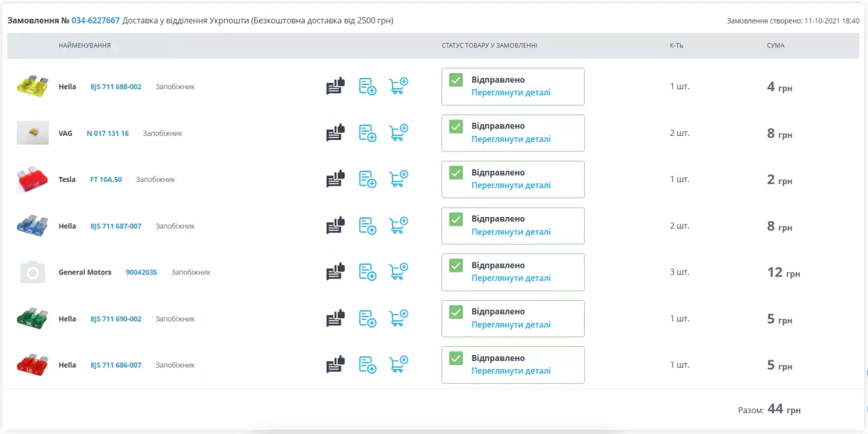The width and height of the screenshot is (868, 434).
Task: Add Hella 8JS 711 686-007 to cart
Action: coord(399,365)
